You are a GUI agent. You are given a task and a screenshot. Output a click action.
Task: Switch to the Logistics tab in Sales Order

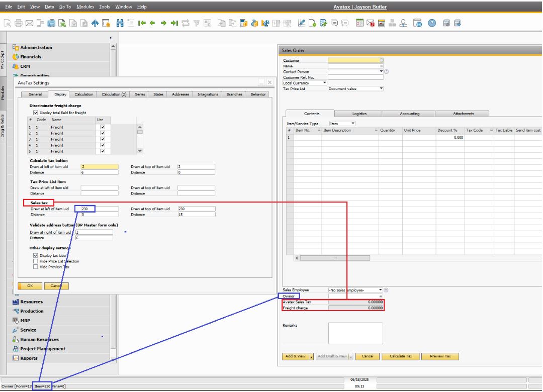click(359, 114)
